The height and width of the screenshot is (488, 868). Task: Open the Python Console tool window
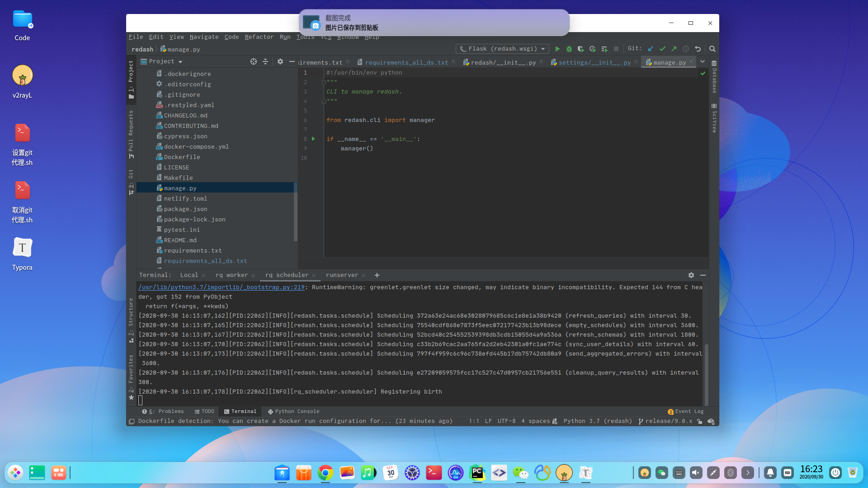pyautogui.click(x=293, y=412)
